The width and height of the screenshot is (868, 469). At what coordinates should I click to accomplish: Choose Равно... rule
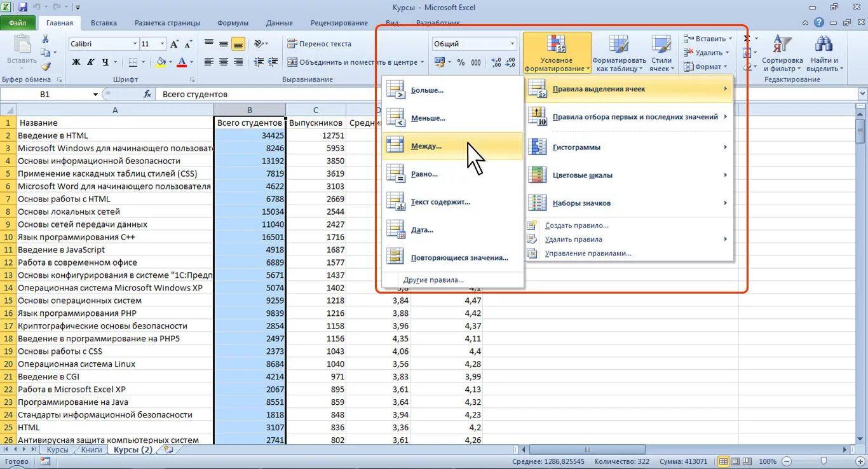click(x=453, y=174)
